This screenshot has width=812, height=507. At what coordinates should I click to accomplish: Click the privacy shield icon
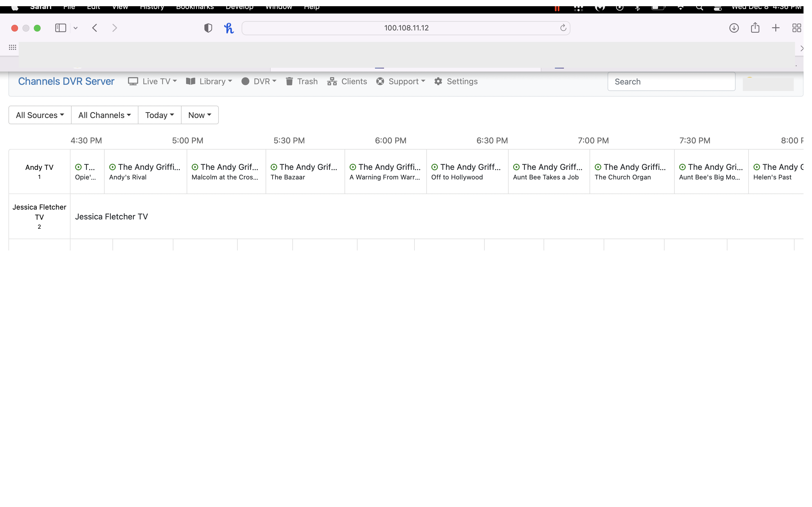click(x=208, y=28)
